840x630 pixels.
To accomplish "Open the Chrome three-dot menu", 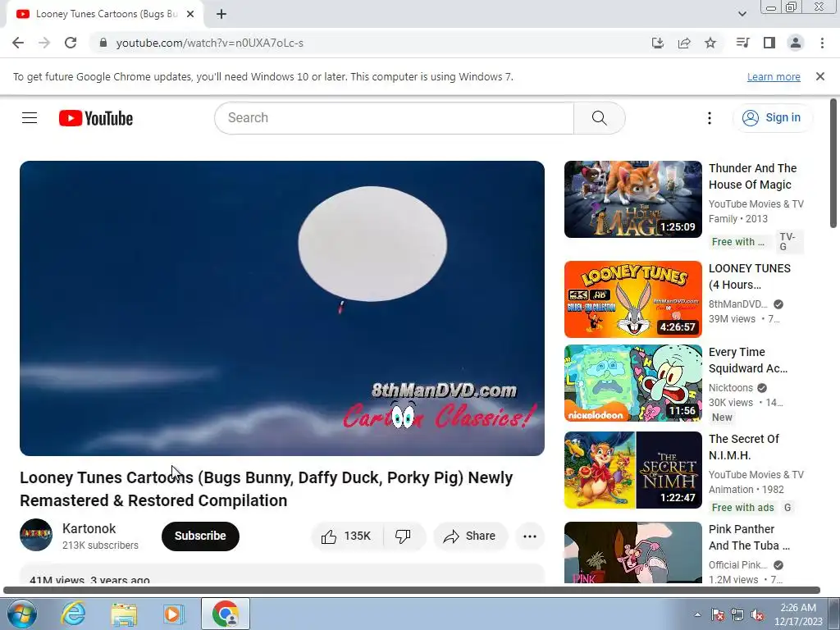I will point(822,43).
